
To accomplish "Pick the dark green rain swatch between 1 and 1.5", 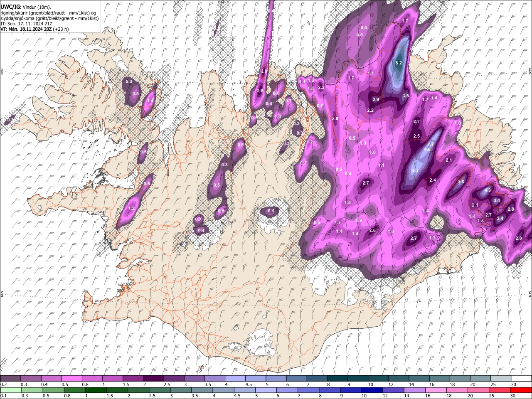I will tap(96, 390).
